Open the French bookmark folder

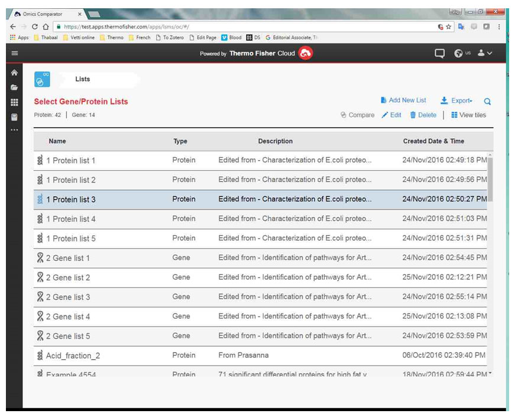(140, 37)
